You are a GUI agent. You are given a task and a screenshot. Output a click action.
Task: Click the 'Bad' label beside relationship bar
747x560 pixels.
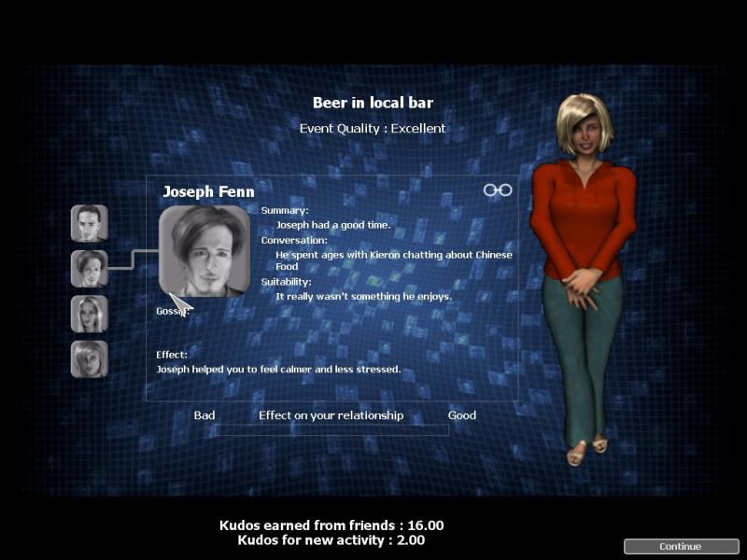click(204, 415)
